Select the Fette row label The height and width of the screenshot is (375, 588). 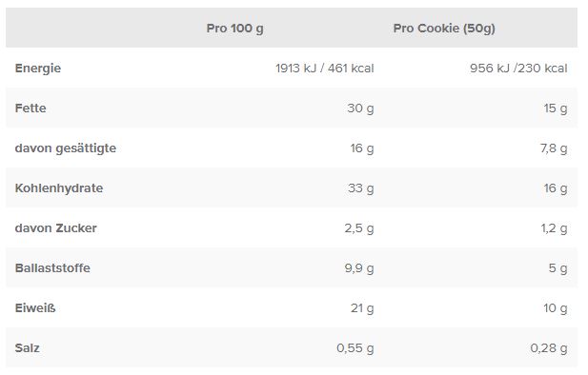[x=30, y=109]
